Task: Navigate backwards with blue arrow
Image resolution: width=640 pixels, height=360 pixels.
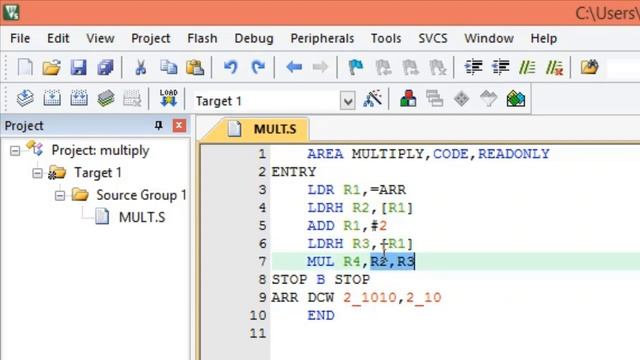Action: point(293,67)
